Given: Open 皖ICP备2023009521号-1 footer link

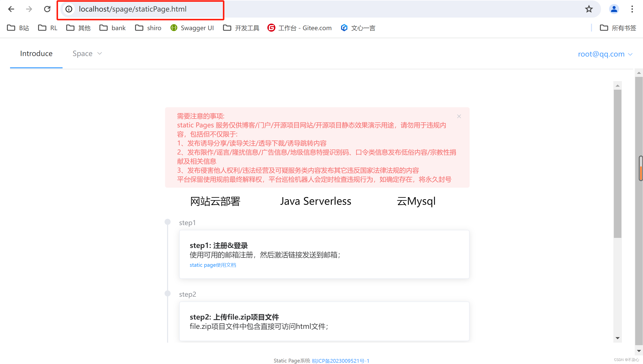Looking at the screenshot, I should point(340,361).
